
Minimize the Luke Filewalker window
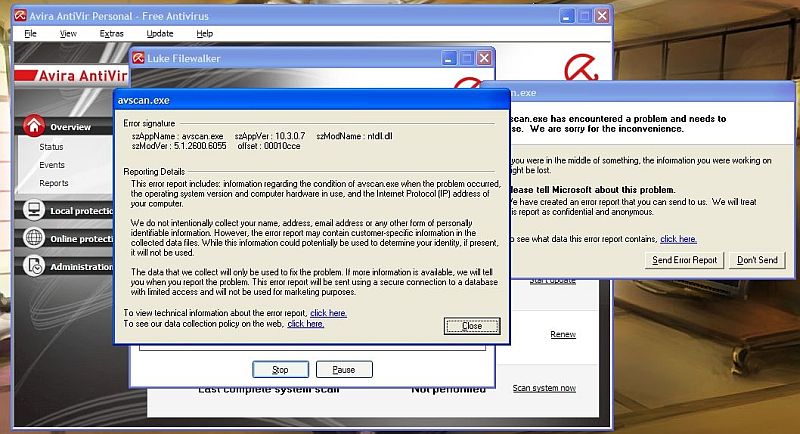pos(448,59)
